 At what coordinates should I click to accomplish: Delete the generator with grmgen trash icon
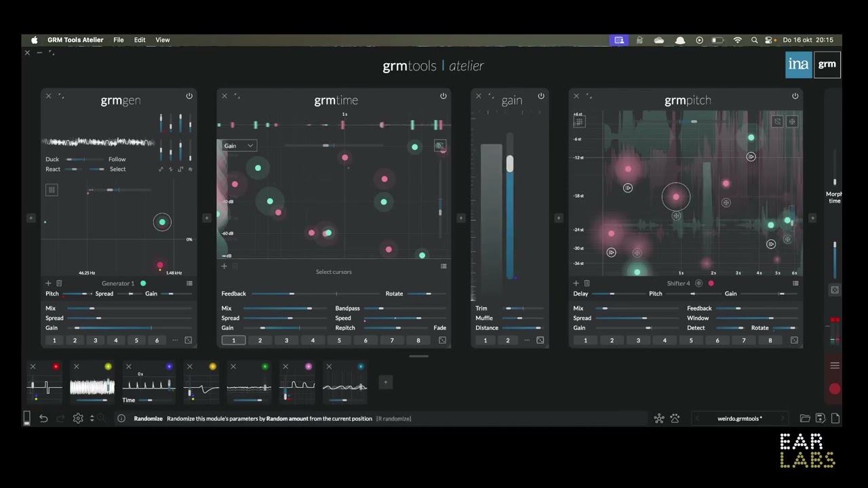[59, 283]
